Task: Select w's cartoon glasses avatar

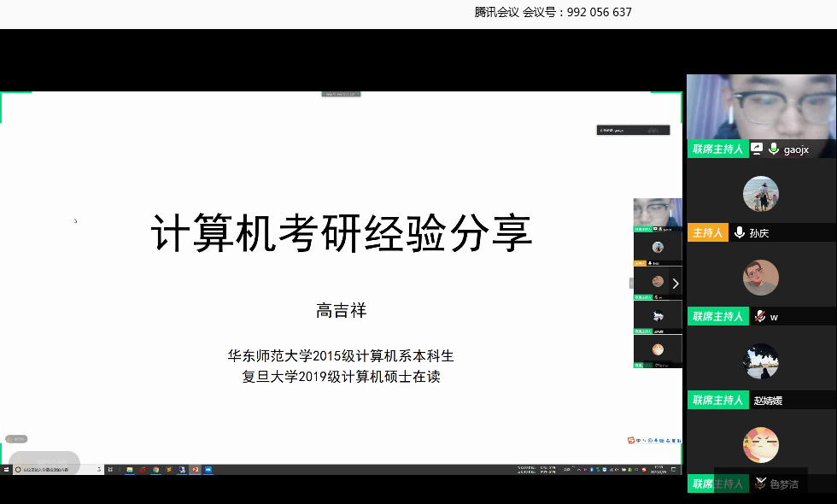Action: pos(760,278)
